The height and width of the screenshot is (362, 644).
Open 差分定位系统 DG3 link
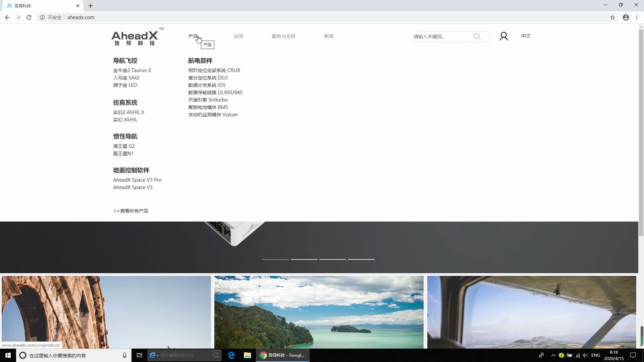pyautogui.click(x=208, y=78)
